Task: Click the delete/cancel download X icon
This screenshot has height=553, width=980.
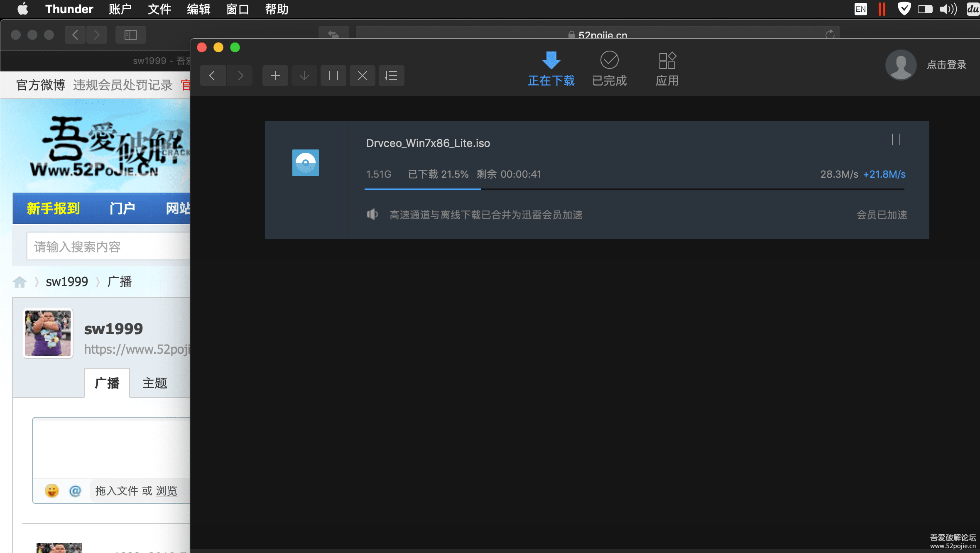Action: tap(361, 75)
